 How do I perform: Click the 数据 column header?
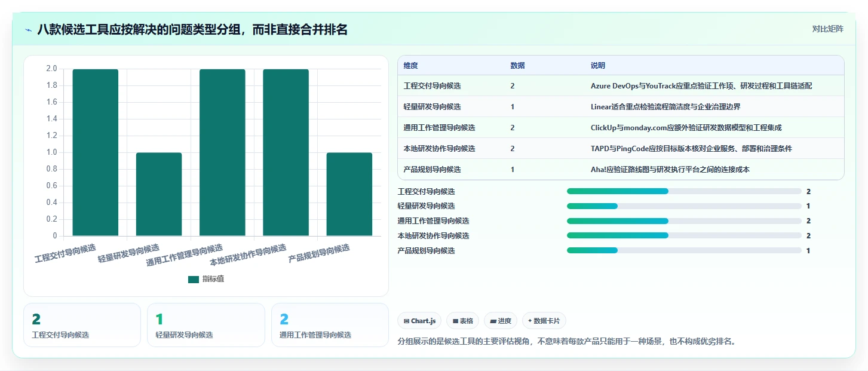(517, 65)
